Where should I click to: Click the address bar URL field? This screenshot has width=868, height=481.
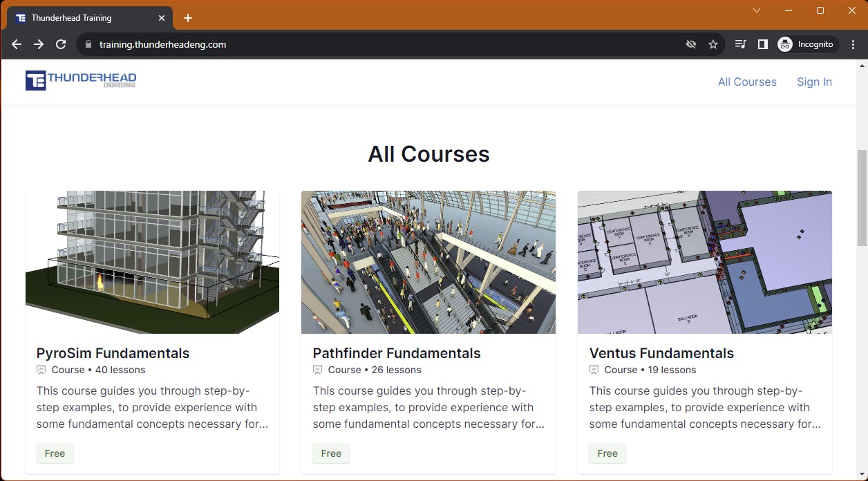(346, 44)
